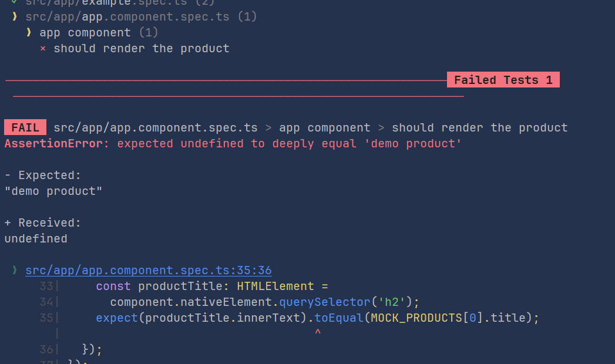Click the red caret error pointer
Viewport: 615px width, 364px height.
tap(318, 332)
